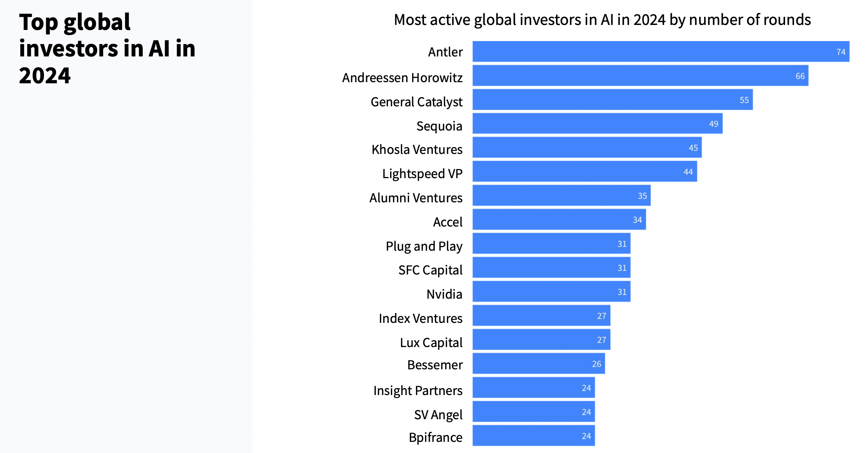
Task: Click the "Top global investors in AI" heading
Action: [107, 48]
